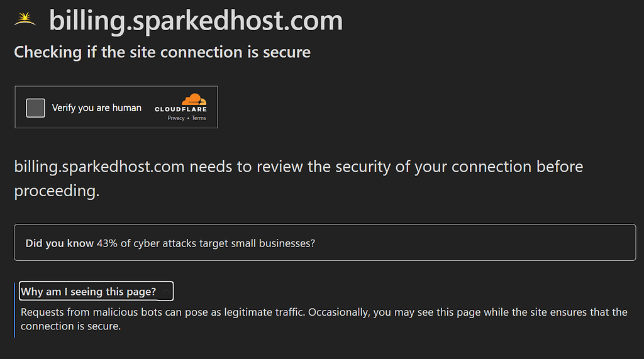
Task: Click the orange Cloudflare cloud logo
Action: tap(194, 99)
